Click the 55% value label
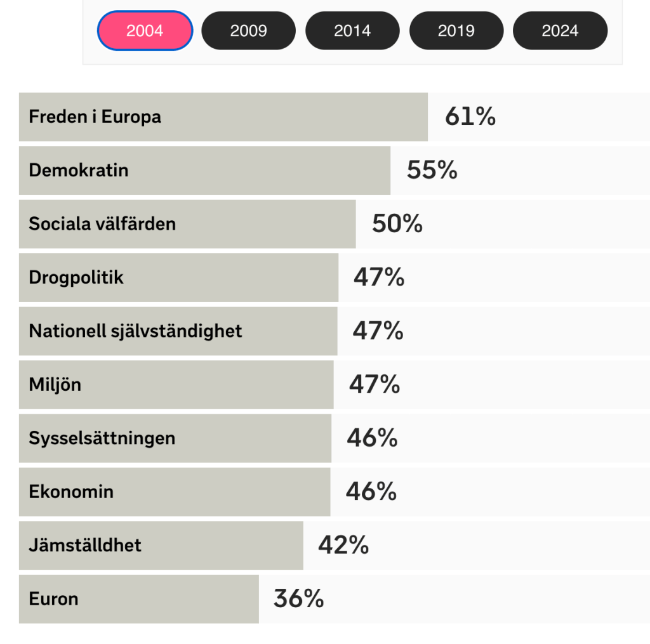This screenshot has width=650, height=644. [x=432, y=170]
